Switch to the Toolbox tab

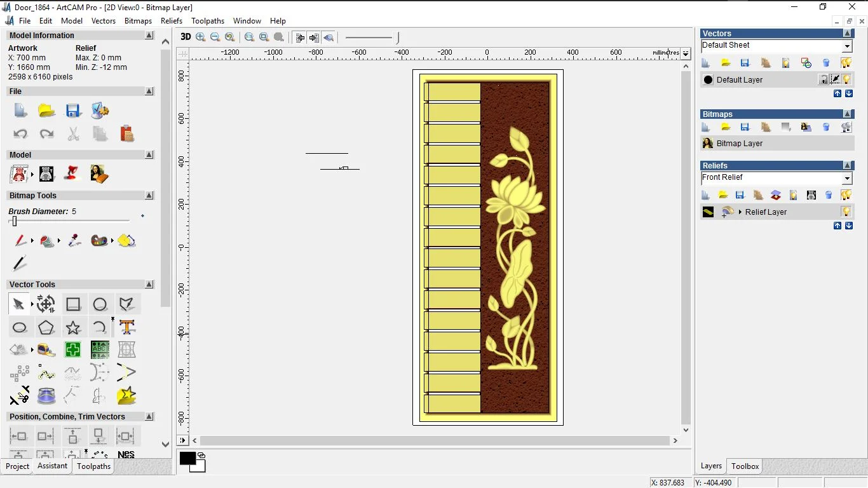tap(745, 466)
